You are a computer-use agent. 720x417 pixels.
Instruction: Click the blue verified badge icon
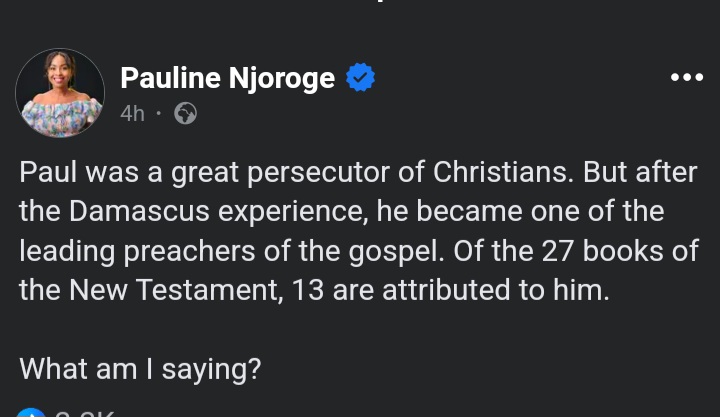coord(360,78)
